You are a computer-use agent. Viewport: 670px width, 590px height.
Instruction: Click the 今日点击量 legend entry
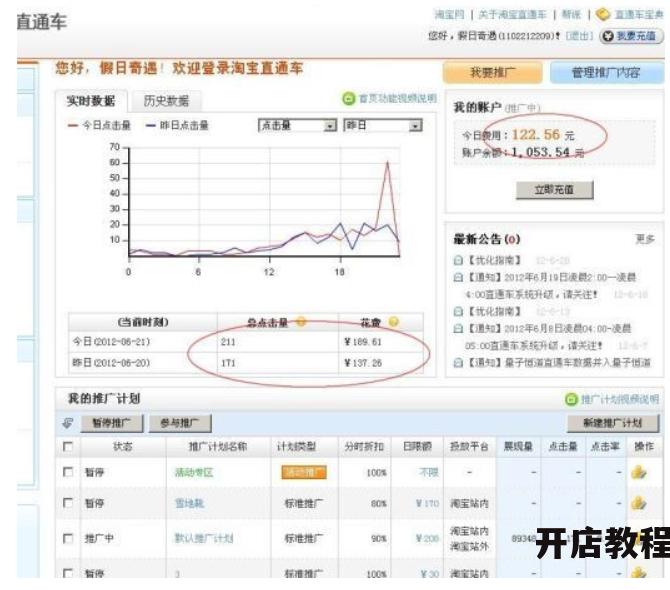click(x=99, y=125)
